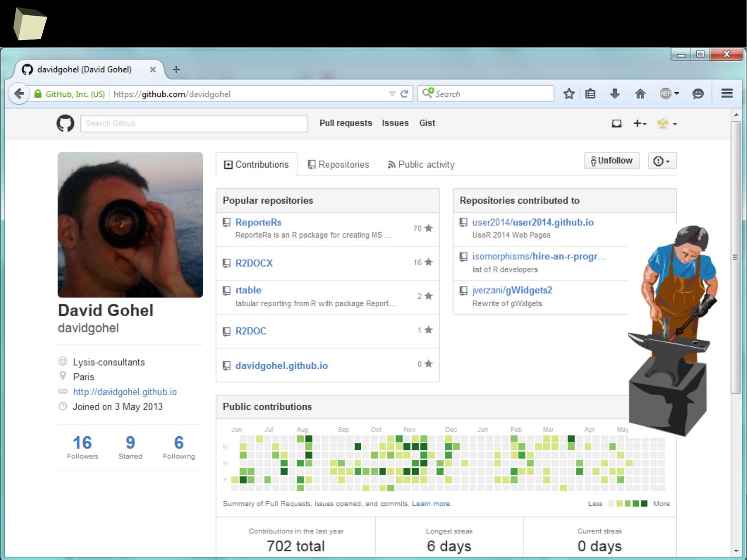
Task: Click the link icon beside the website URL
Action: 63,392
